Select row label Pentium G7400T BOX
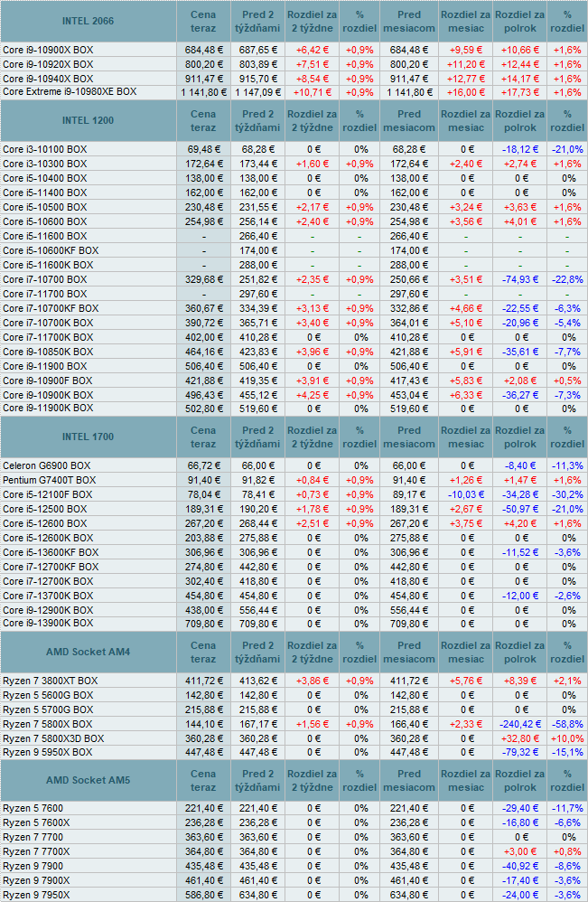This screenshot has width=588, height=902. pos(50,480)
